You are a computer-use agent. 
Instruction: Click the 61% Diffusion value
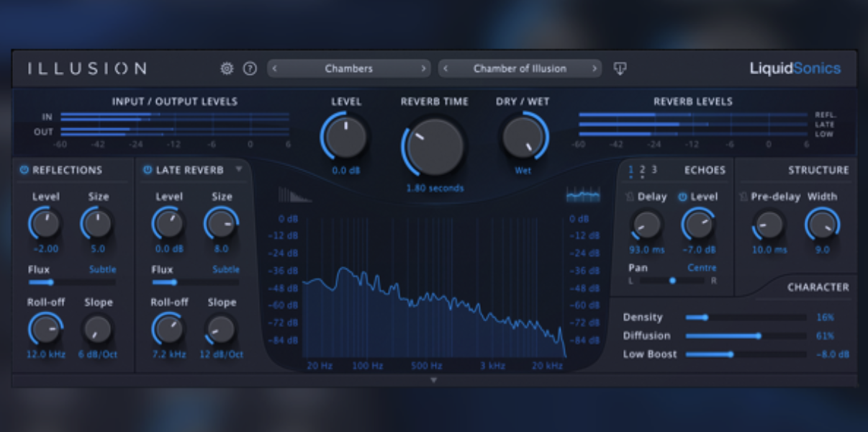(825, 336)
